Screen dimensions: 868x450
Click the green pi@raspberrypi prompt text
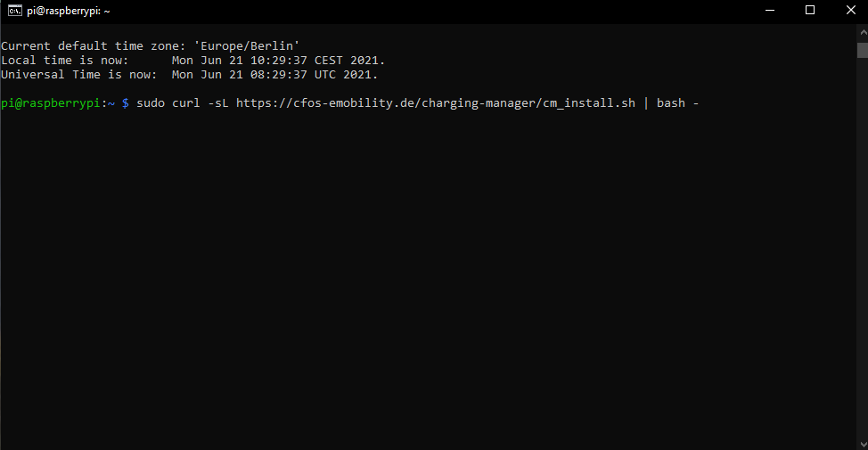coord(52,103)
